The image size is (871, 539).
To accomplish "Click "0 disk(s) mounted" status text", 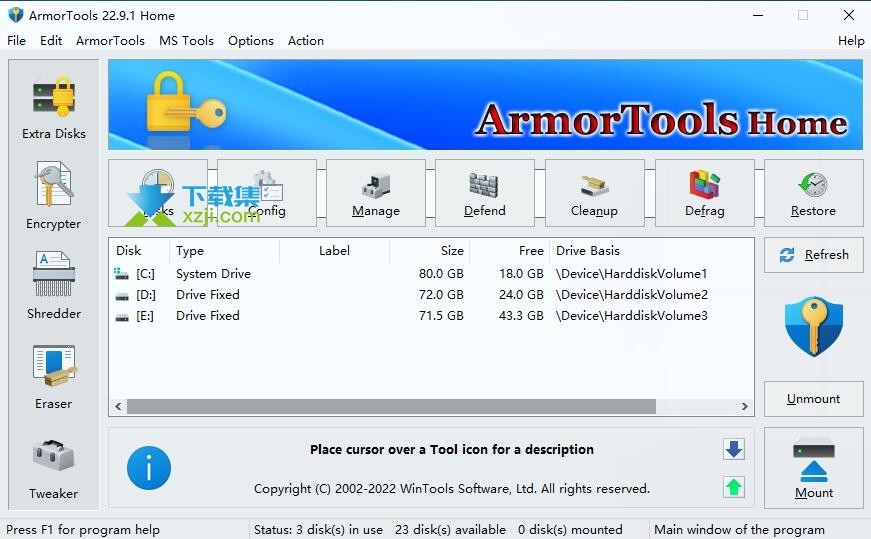I will coord(570,530).
